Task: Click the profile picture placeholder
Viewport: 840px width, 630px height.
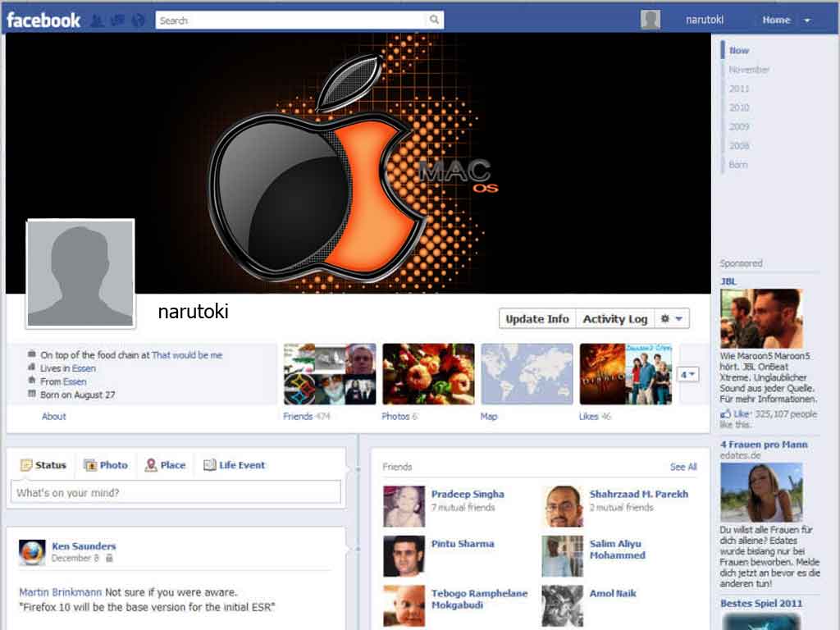Action: (80, 273)
